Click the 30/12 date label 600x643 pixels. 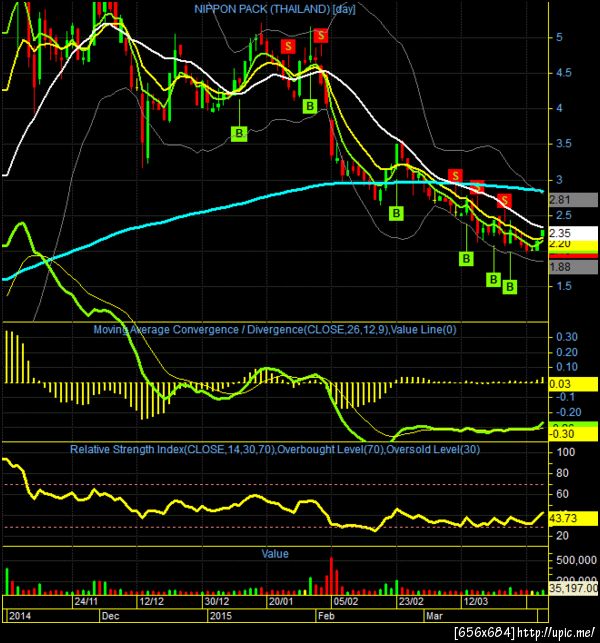coord(217,602)
